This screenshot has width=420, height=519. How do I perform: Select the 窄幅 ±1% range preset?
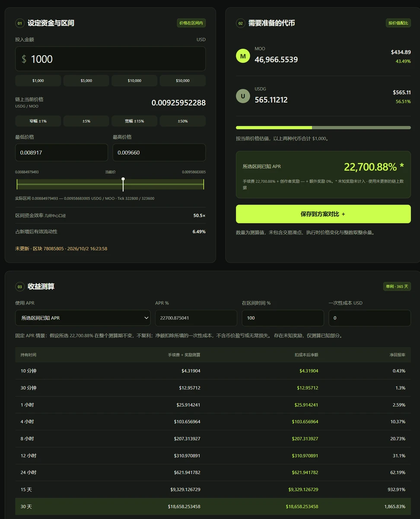pos(38,121)
